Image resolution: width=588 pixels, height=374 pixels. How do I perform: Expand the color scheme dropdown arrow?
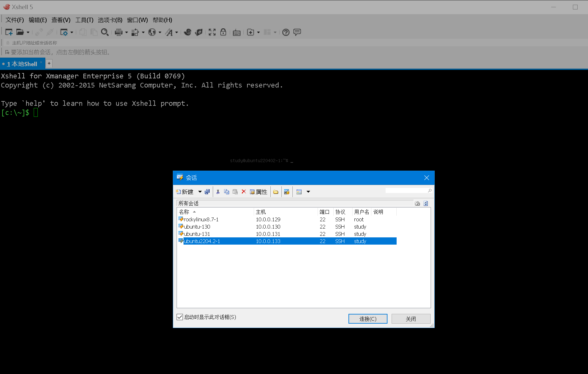(143, 32)
